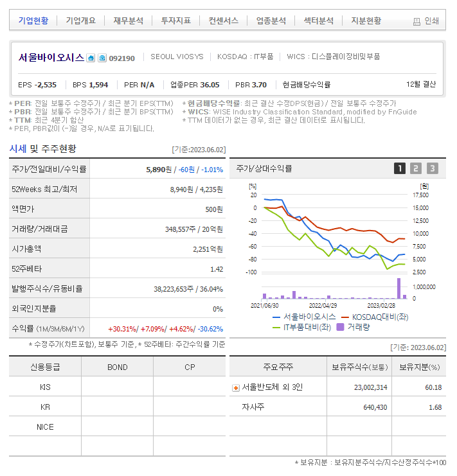The height and width of the screenshot is (476, 457).
Task: Click the 서울바이오시스 company name
Action: tap(51, 57)
